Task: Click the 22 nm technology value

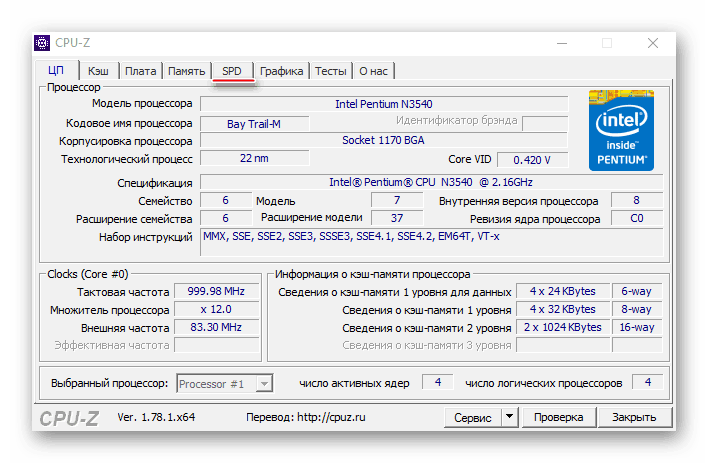Action: coord(254,158)
